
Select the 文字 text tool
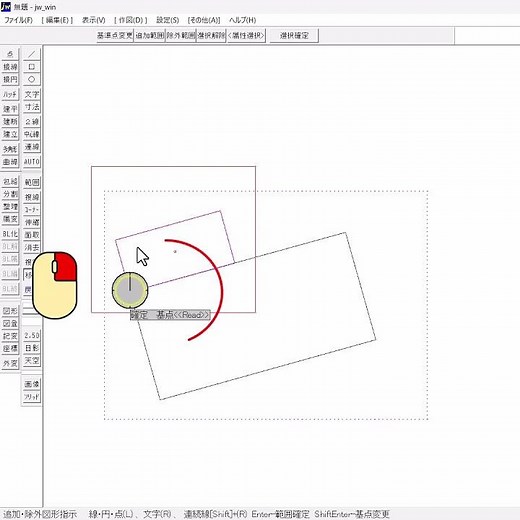pyautogui.click(x=32, y=95)
